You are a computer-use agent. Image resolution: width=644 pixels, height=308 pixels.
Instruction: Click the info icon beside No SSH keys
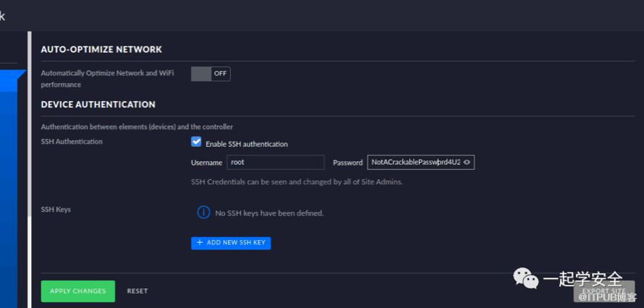[203, 213]
